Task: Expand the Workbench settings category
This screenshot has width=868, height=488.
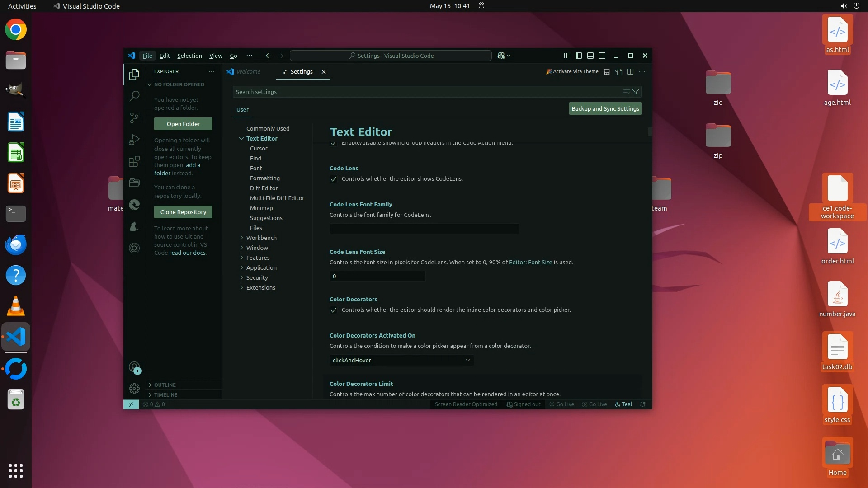Action: click(x=261, y=238)
